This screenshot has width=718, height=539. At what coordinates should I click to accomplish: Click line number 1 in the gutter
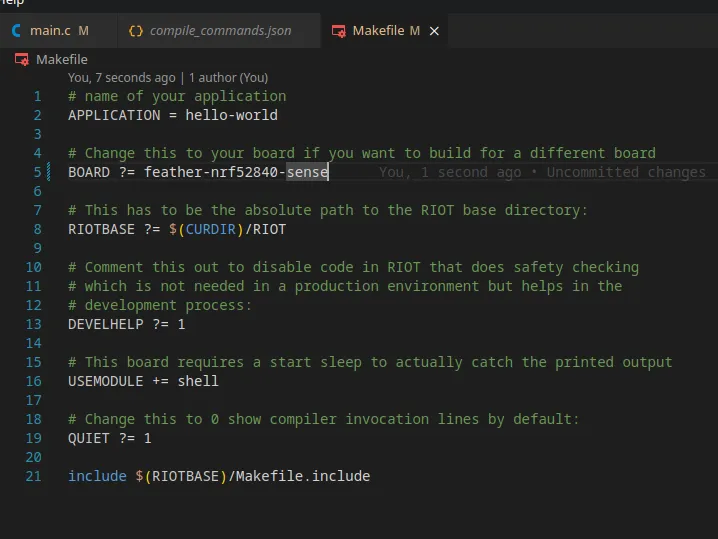tap(38, 96)
